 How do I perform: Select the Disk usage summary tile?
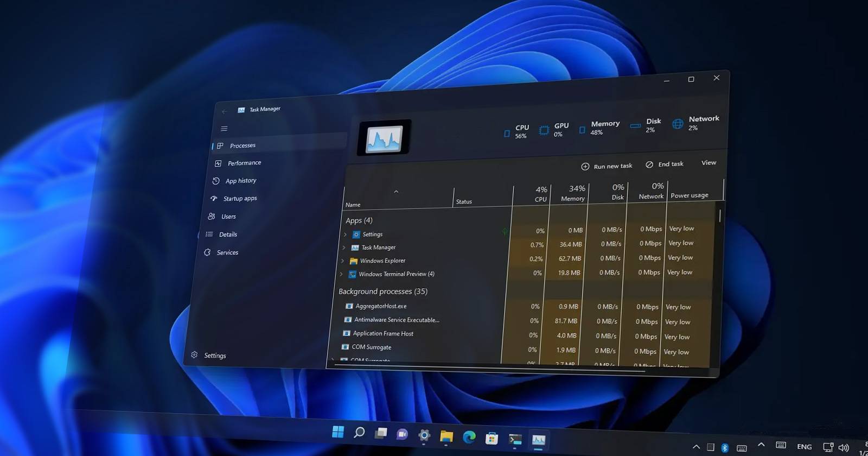646,125
